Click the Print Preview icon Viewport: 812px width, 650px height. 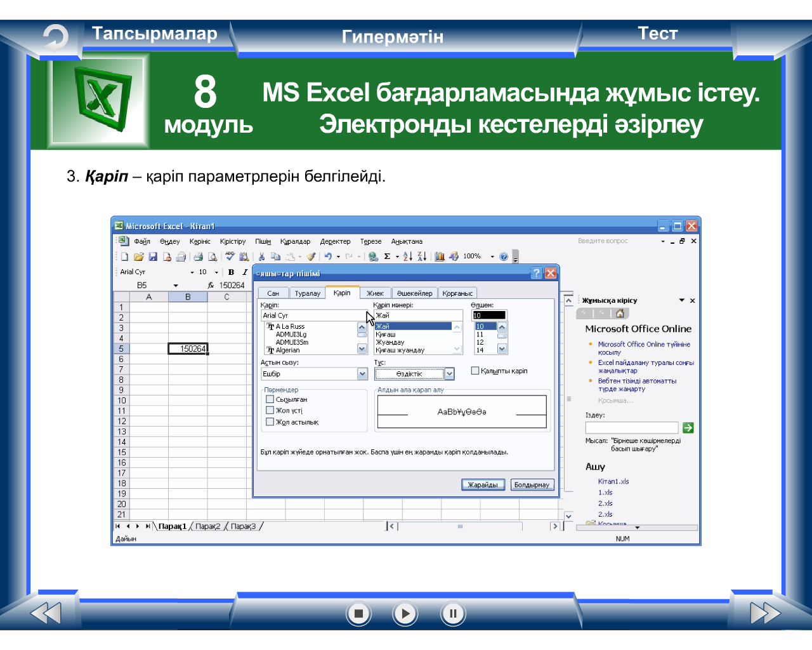tap(213, 257)
